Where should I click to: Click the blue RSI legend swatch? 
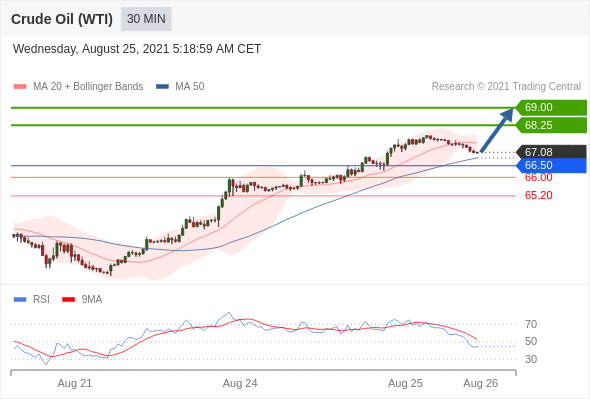tap(20, 300)
